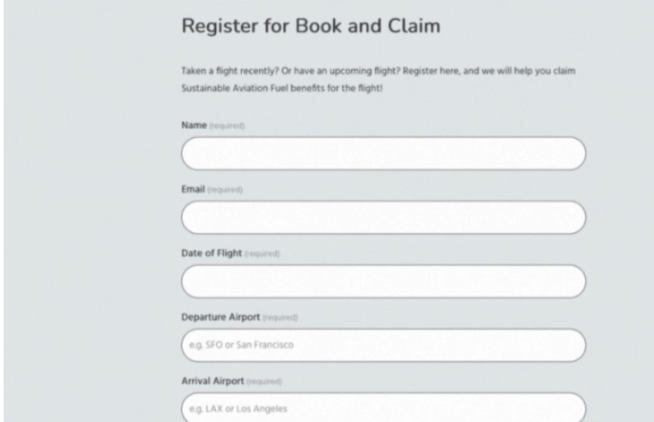Click the "Date of Flight" label
Image resolution: width=654 pixels, height=422 pixels.
(x=209, y=253)
